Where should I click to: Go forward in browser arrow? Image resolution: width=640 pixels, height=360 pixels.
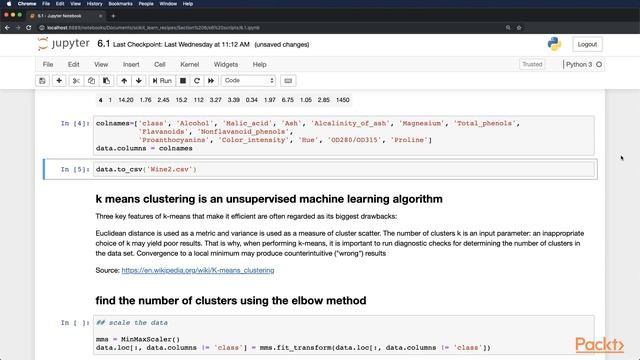18,28
